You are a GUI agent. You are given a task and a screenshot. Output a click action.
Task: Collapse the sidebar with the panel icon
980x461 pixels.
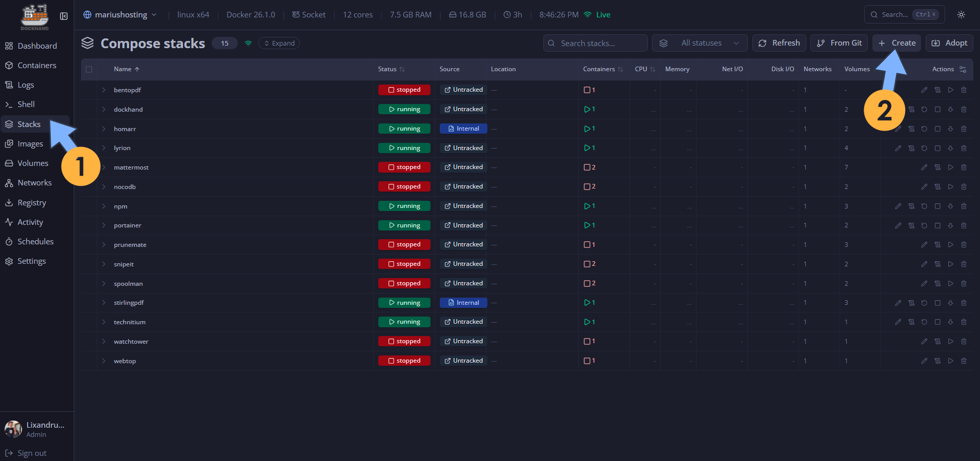64,16
